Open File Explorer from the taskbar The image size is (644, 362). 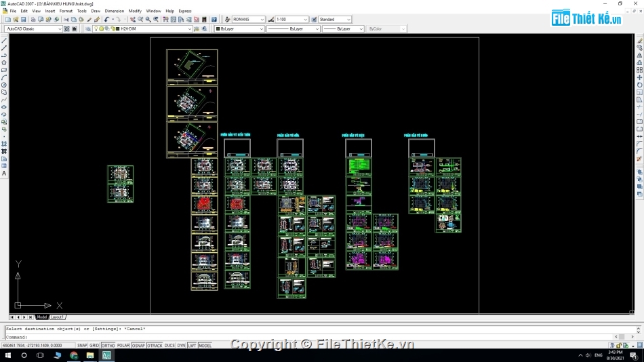[90, 355]
